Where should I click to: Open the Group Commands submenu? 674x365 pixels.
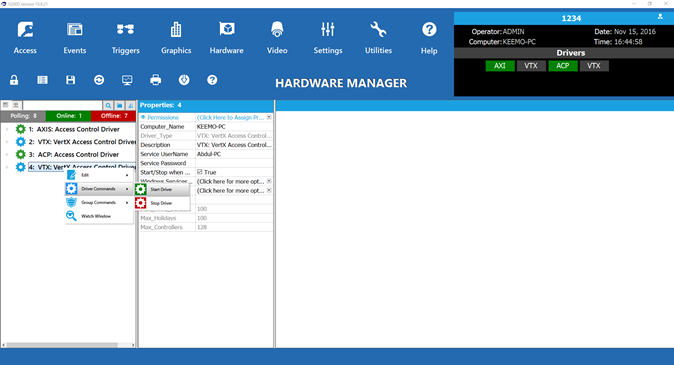(99, 202)
